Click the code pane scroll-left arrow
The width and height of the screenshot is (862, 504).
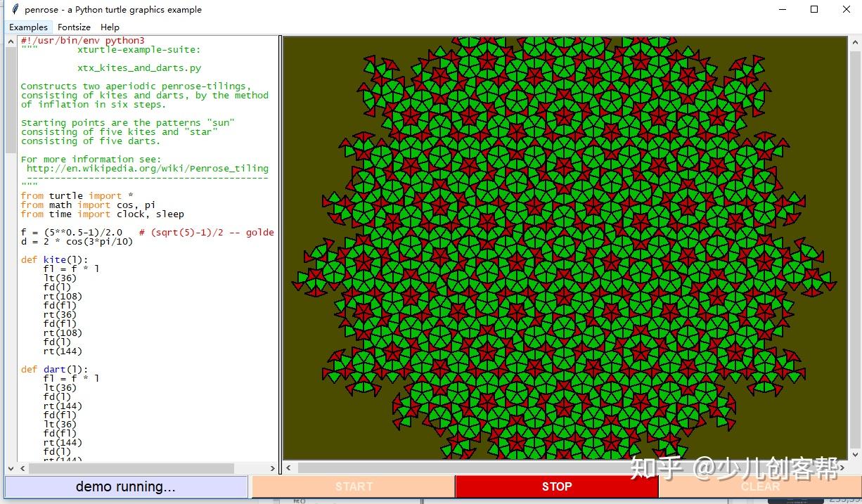coord(22,468)
